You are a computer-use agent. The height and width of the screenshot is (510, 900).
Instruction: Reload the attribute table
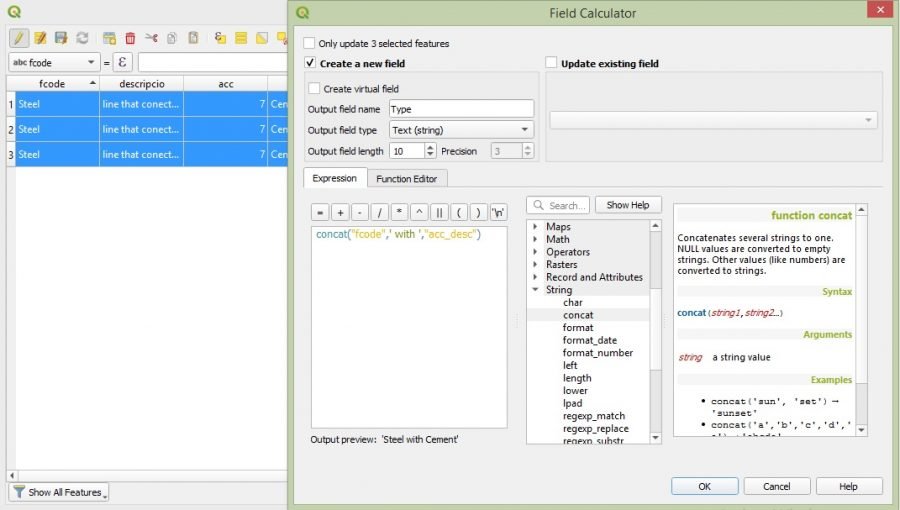click(82, 38)
